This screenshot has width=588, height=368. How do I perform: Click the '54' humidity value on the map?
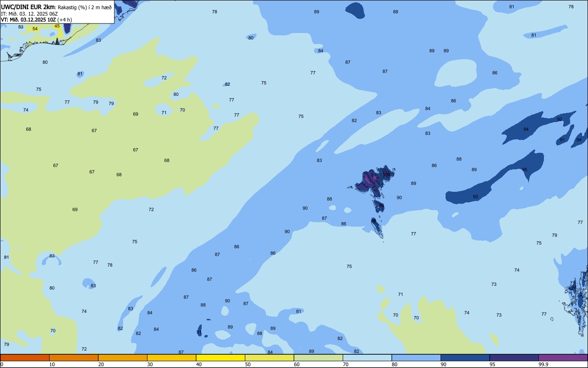click(x=35, y=29)
